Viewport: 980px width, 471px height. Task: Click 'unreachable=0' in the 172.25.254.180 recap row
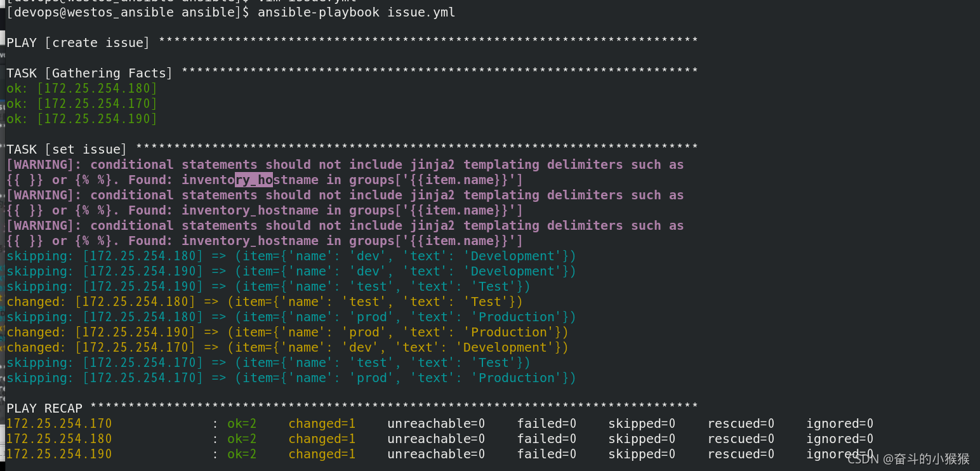(436, 439)
